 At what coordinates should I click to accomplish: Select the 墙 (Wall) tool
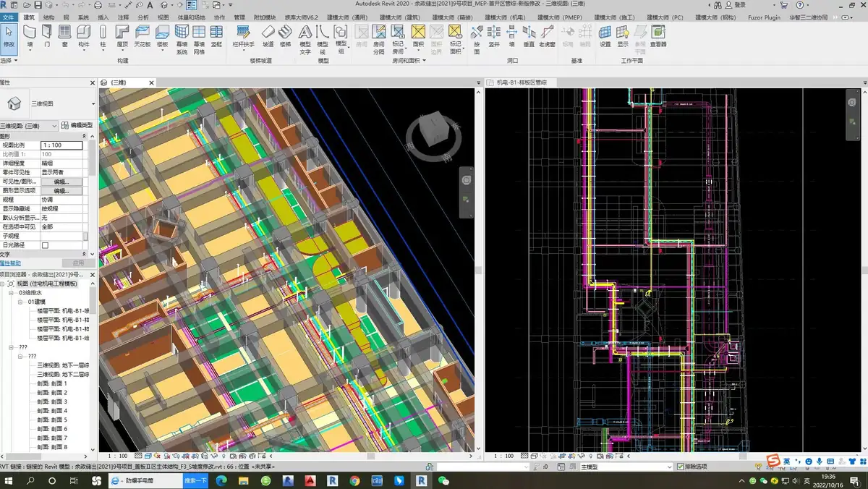click(x=30, y=35)
